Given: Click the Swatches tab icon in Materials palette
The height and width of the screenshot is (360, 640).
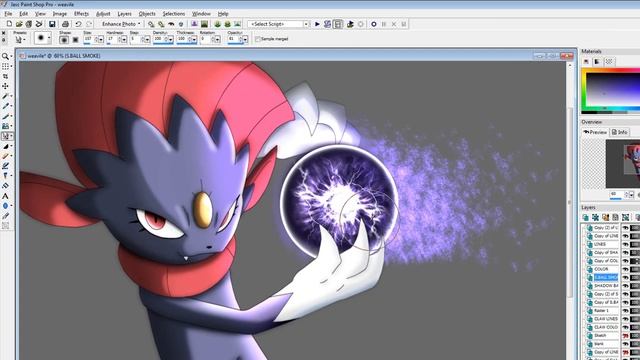Looking at the screenshot, I should (609, 62).
